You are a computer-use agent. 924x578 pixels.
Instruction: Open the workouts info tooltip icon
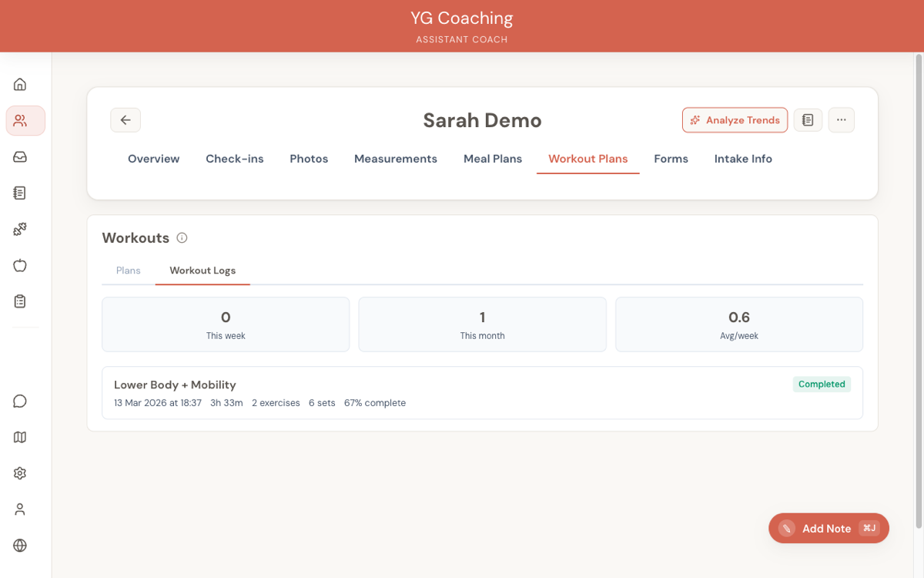(x=182, y=237)
